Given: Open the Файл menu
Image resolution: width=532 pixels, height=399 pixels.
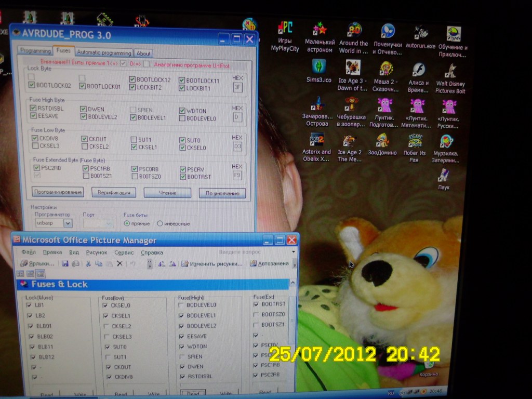Looking at the screenshot, I should point(29,252).
